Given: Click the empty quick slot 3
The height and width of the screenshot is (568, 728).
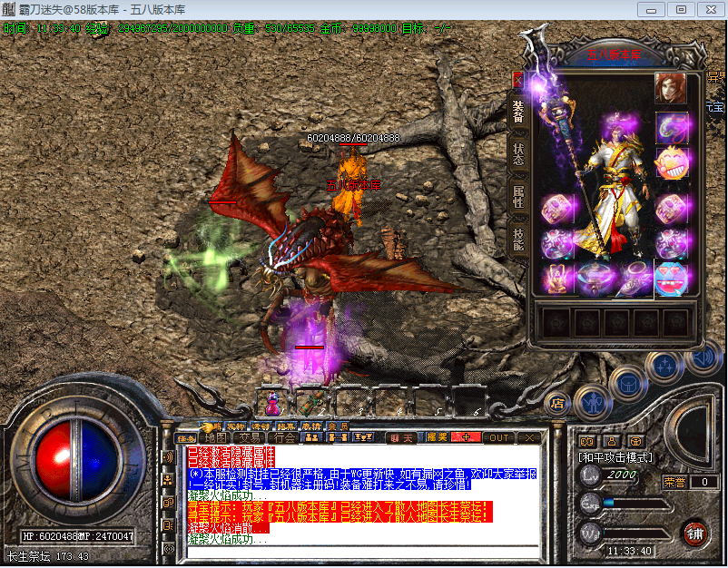Looking at the screenshot, I should click(x=351, y=403).
